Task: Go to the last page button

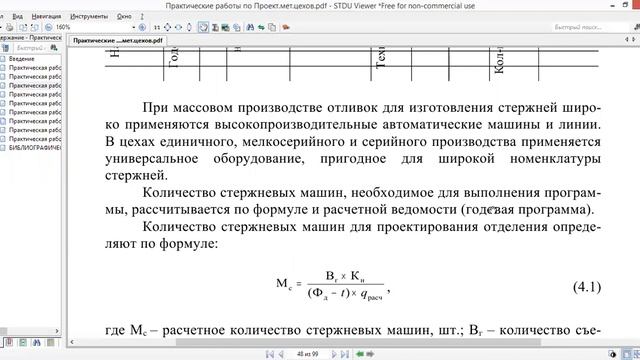Action: point(345,354)
